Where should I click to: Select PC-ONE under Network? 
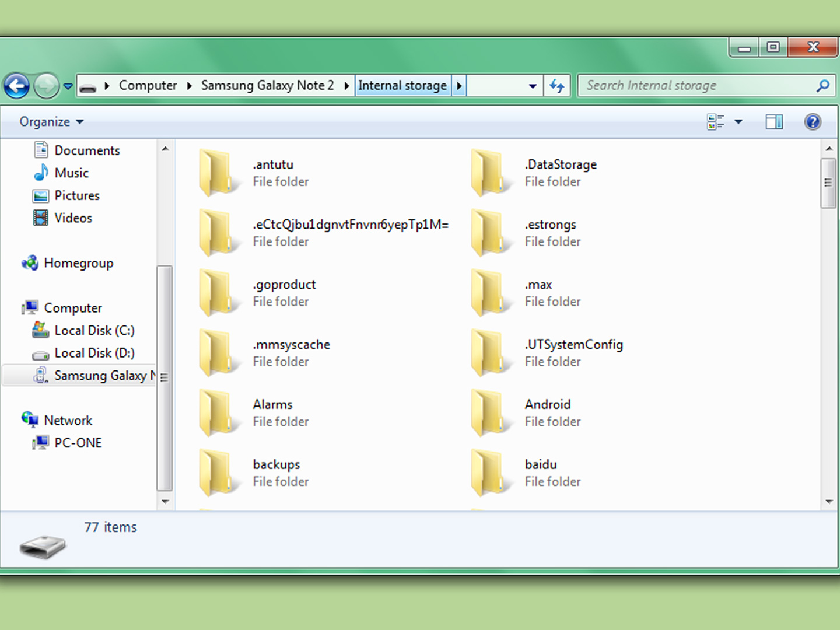point(78,443)
